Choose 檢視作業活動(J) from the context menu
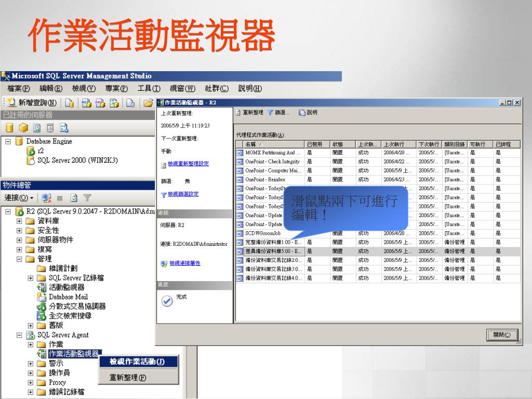 tap(138, 362)
